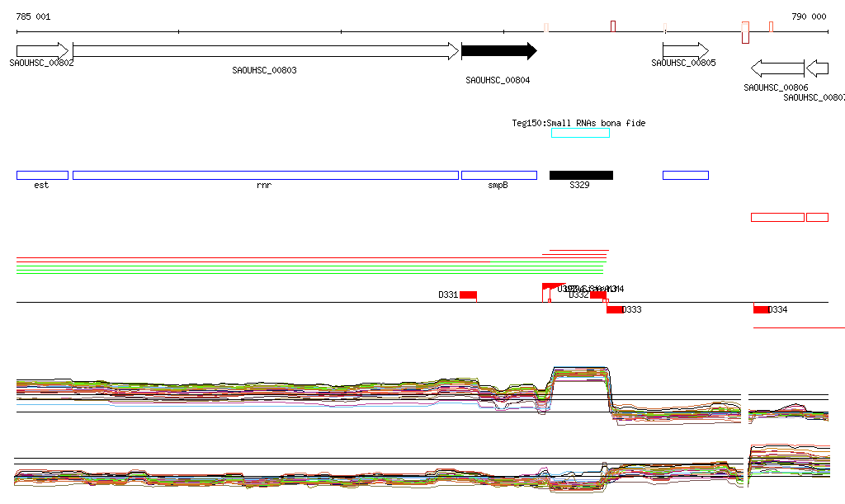This screenshot has height=504, width=845.
Task: Click the long red outlined box under SAOUHSC_00806
Action: click(777, 217)
